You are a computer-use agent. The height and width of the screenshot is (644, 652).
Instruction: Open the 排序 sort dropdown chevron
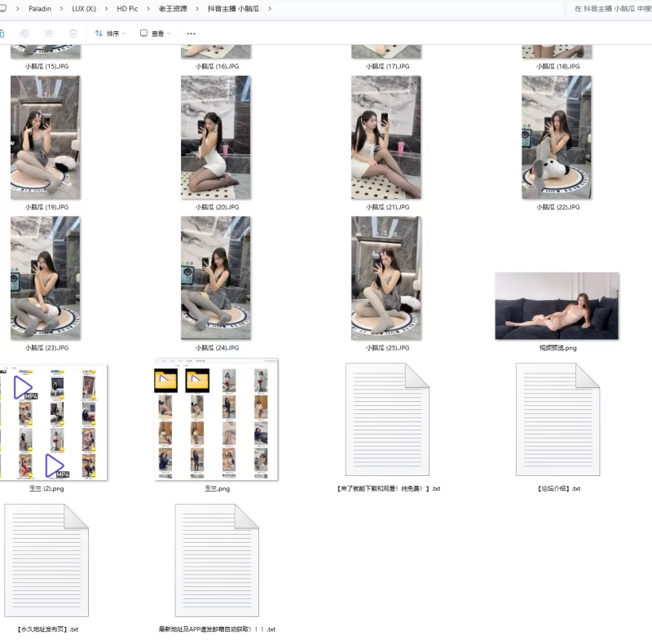123,33
